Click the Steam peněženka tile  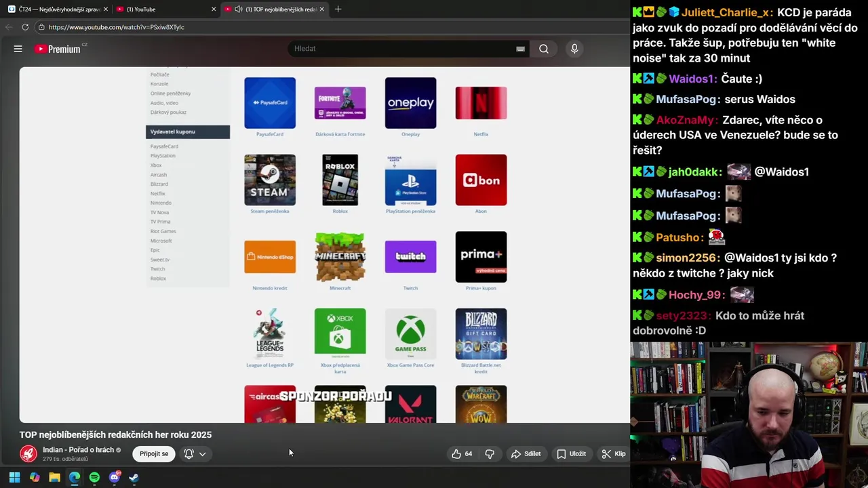pyautogui.click(x=270, y=180)
